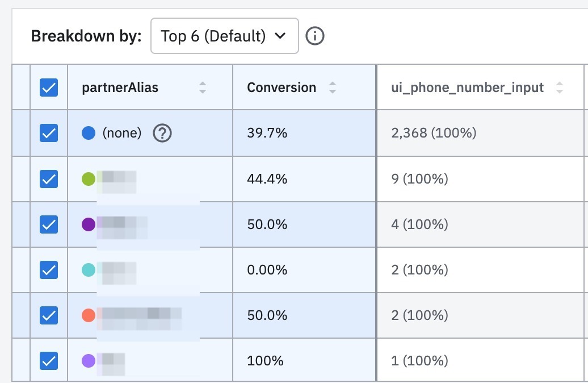Sort by partnerAlias column arrows
Image resolution: width=588 pixels, height=383 pixels.
(x=203, y=88)
